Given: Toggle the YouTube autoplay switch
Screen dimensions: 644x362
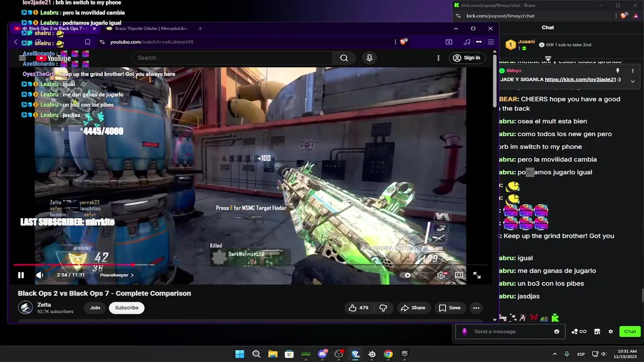Looking at the screenshot, I should 405,275.
